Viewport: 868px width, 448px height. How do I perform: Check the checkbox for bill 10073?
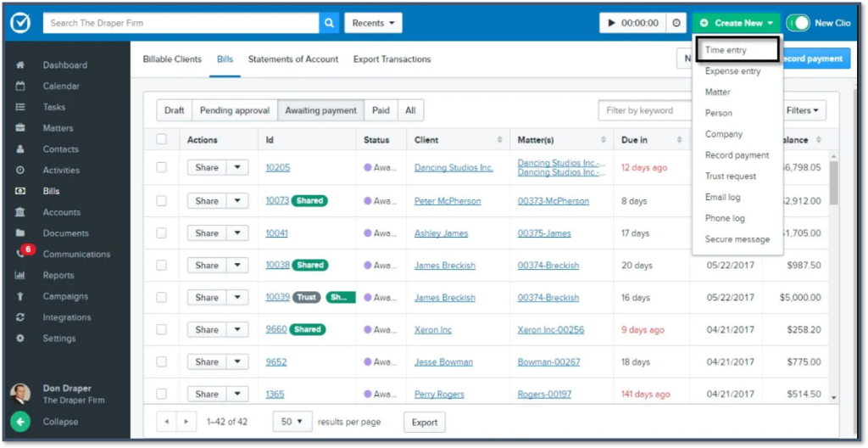161,201
